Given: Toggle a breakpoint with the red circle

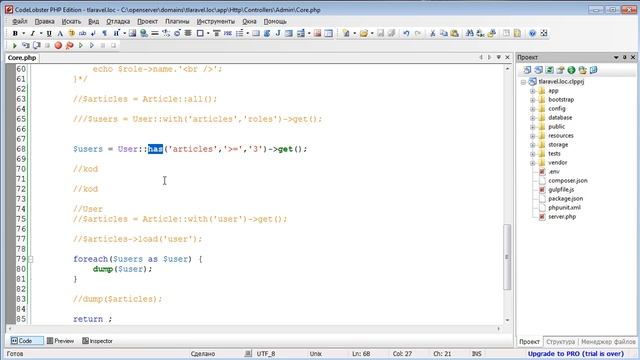Looking at the screenshot, I should (x=58, y=45).
